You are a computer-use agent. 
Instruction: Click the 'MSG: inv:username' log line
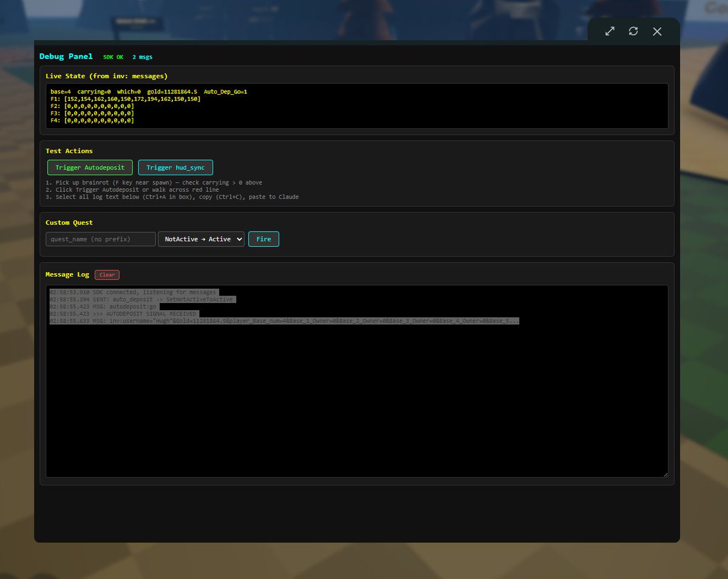tap(284, 321)
